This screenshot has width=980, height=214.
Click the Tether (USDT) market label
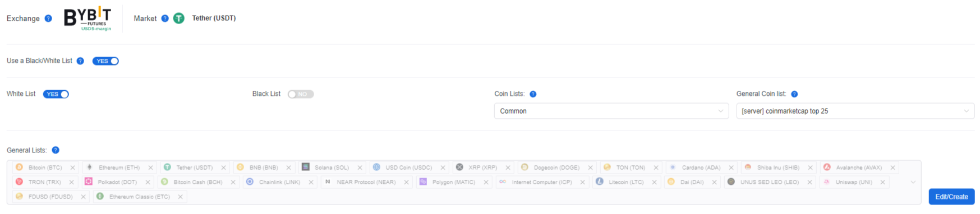[214, 18]
